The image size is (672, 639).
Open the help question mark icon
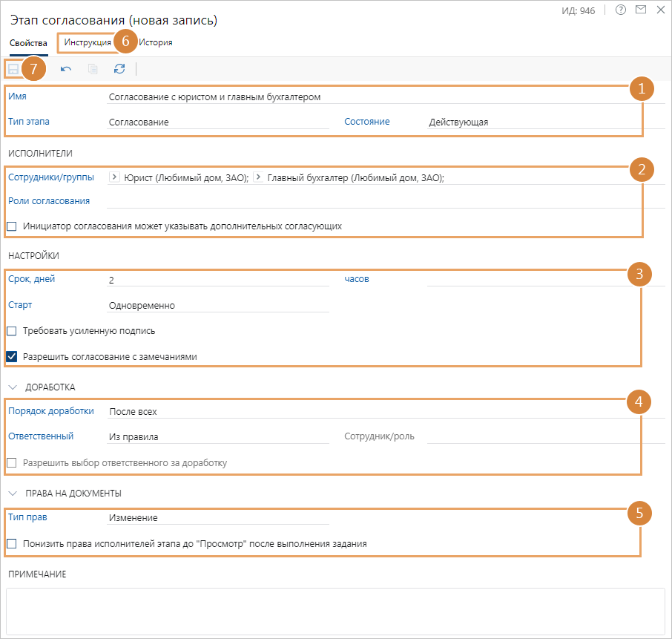coord(621,10)
